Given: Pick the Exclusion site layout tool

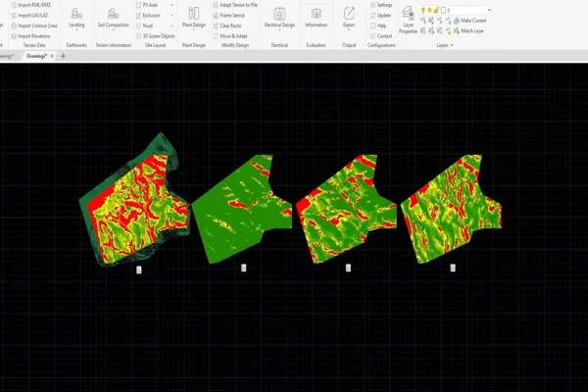Looking at the screenshot, I should 148,16.
